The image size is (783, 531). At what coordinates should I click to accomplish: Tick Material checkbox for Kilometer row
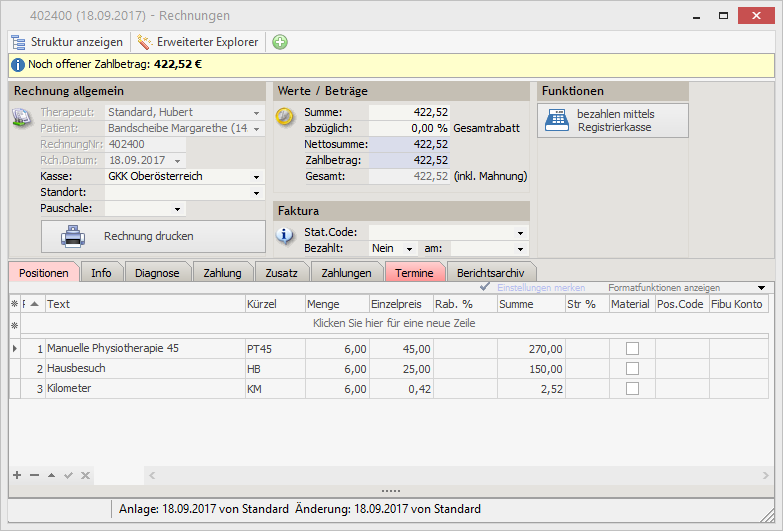(631, 388)
